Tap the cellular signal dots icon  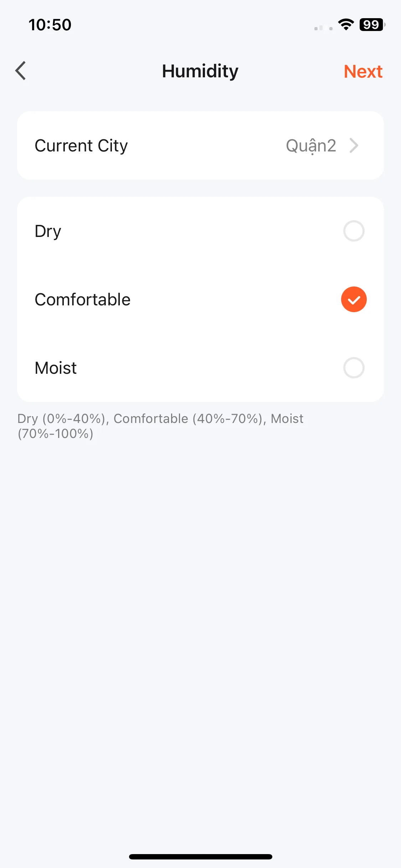click(x=323, y=28)
